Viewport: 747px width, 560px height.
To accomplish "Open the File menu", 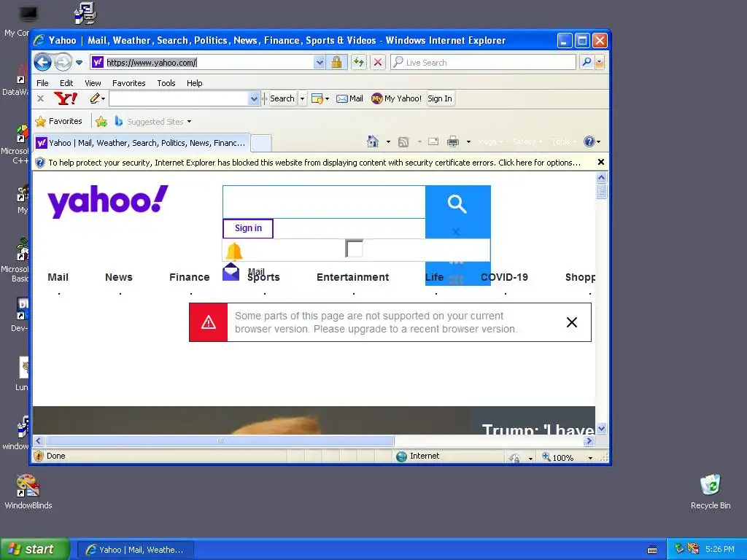I will 42,83.
